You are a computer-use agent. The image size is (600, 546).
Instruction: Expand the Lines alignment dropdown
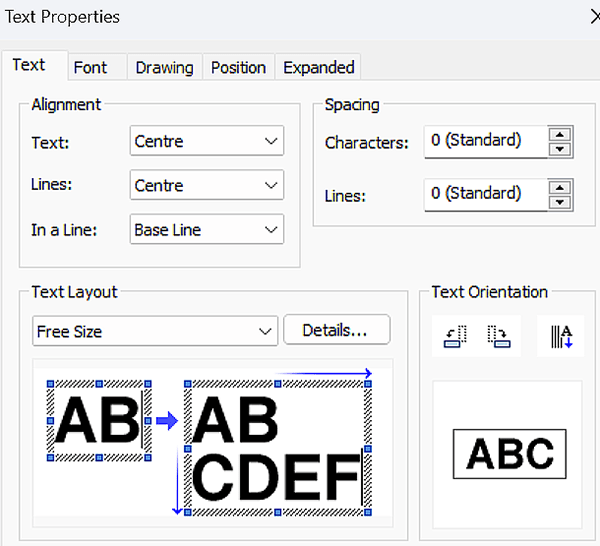(x=207, y=186)
